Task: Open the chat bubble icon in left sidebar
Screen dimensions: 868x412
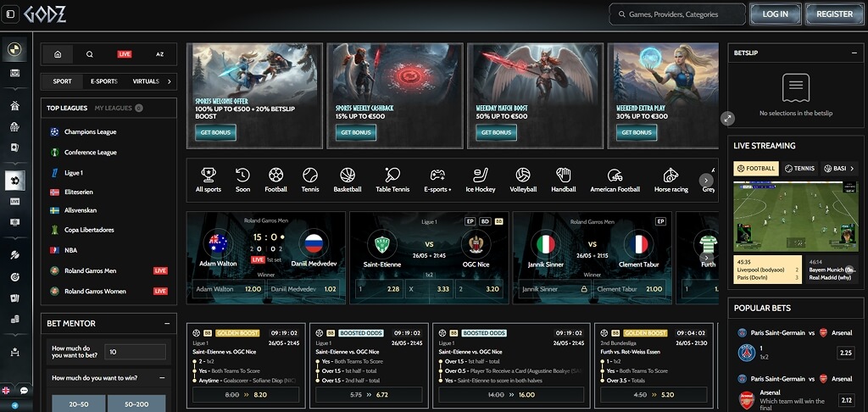Action: [x=24, y=391]
